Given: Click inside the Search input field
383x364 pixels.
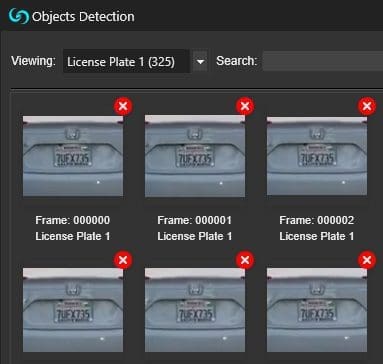Looking at the screenshot, I should pyautogui.click(x=323, y=61).
